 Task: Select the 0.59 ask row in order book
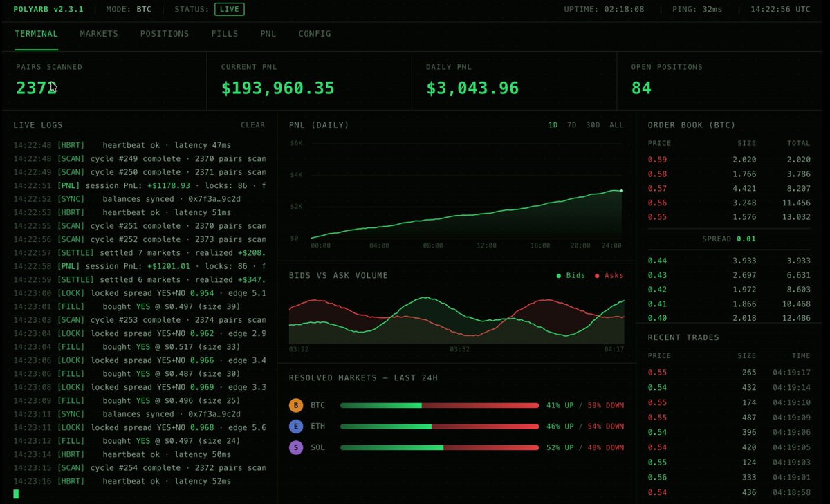click(728, 160)
